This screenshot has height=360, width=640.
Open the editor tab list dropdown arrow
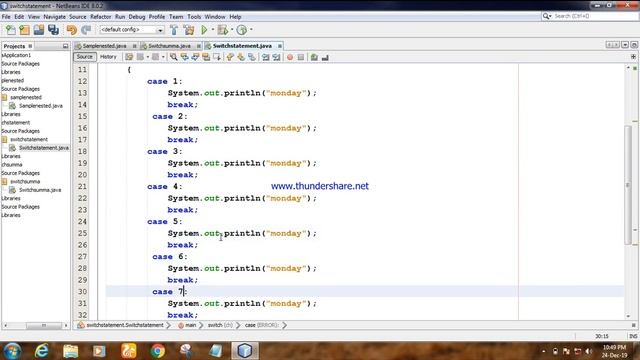(625, 45)
